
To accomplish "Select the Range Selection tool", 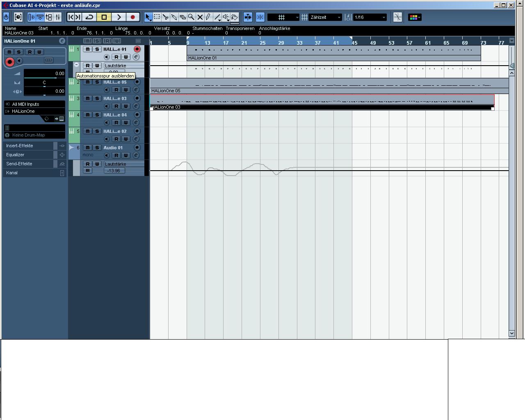I will pos(157,17).
